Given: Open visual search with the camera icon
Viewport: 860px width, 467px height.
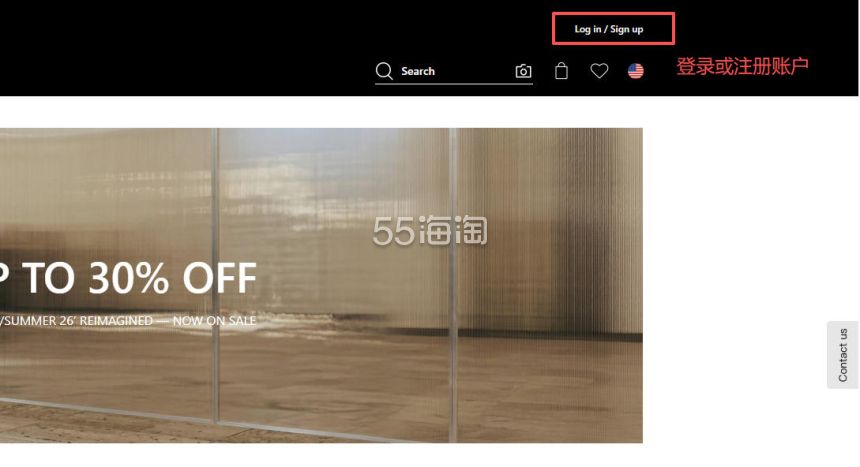Looking at the screenshot, I should point(523,71).
